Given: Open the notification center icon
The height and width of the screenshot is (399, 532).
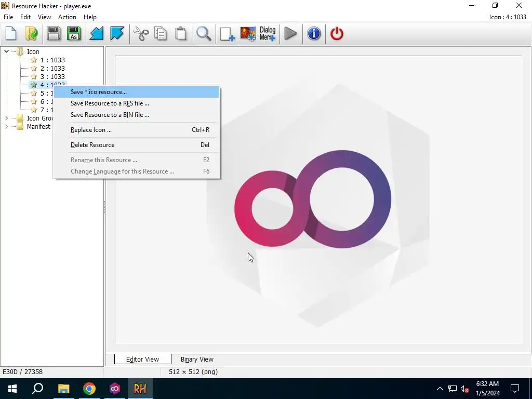Looking at the screenshot, I should (x=515, y=389).
